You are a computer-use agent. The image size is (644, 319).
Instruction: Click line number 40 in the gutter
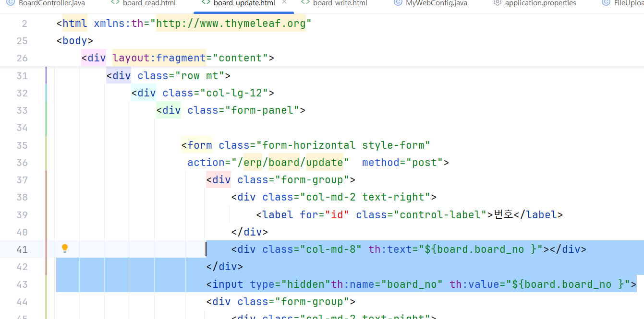22,232
